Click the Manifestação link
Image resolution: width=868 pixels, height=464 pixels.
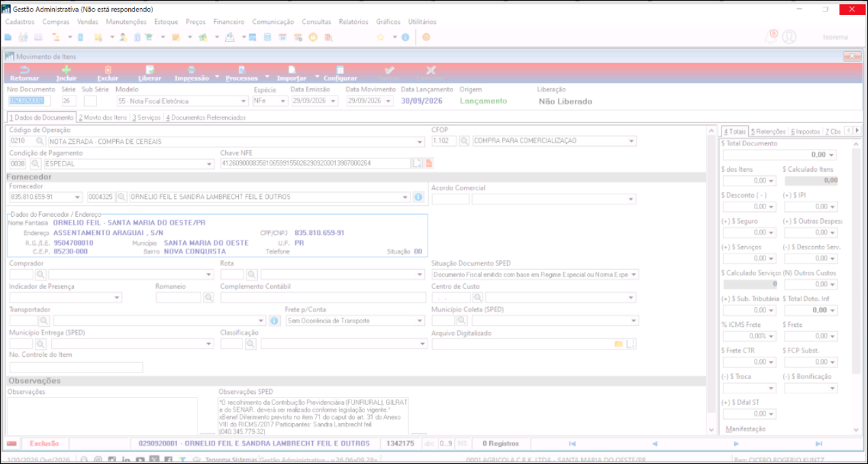[745, 429]
